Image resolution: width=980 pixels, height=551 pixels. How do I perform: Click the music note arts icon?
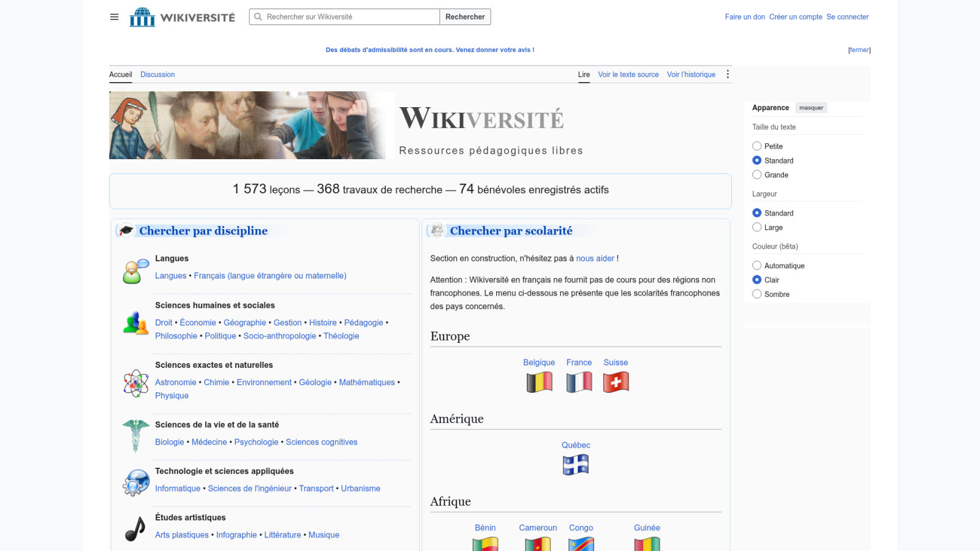click(135, 529)
